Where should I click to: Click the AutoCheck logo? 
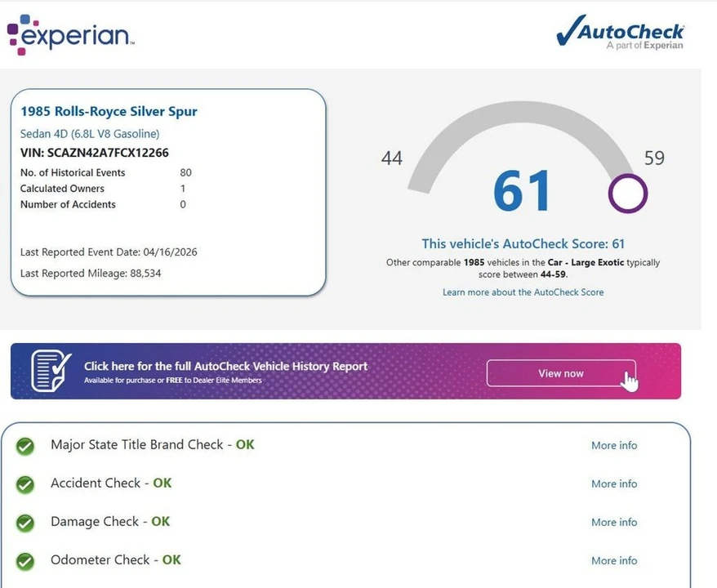coord(620,32)
